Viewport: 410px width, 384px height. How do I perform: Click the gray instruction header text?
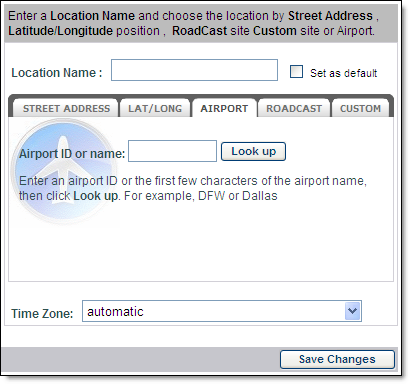193,23
